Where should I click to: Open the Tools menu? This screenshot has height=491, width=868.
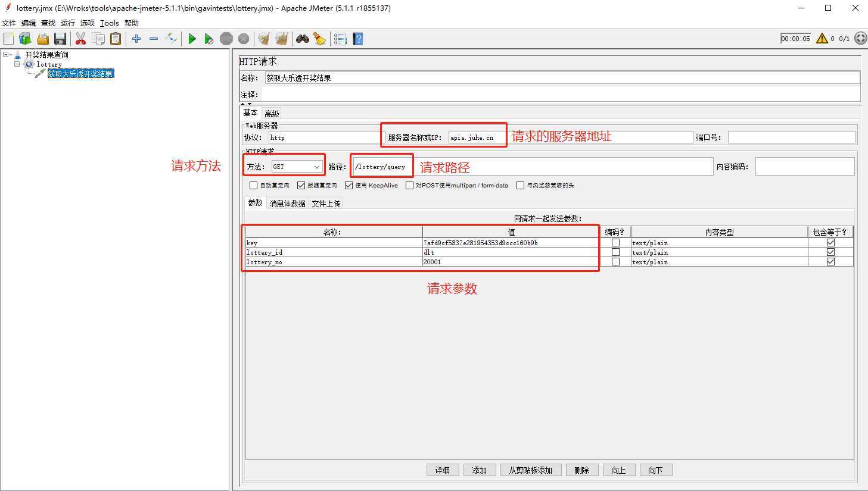110,23
